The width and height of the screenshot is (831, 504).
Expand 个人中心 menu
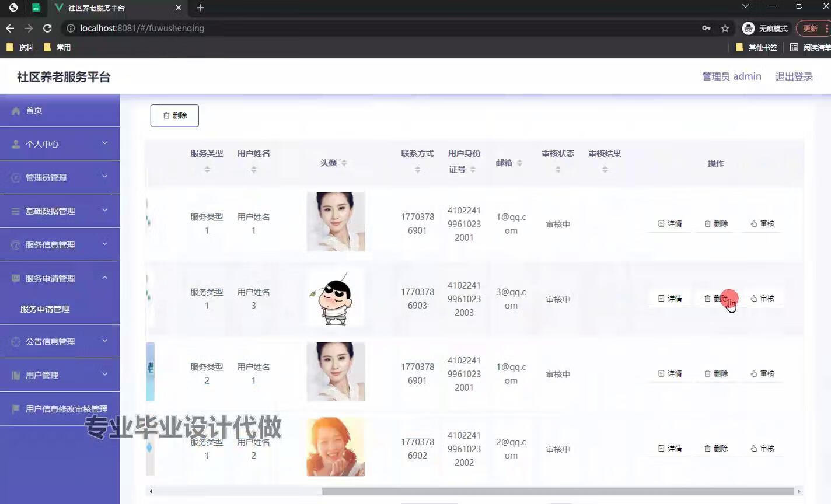tap(60, 143)
